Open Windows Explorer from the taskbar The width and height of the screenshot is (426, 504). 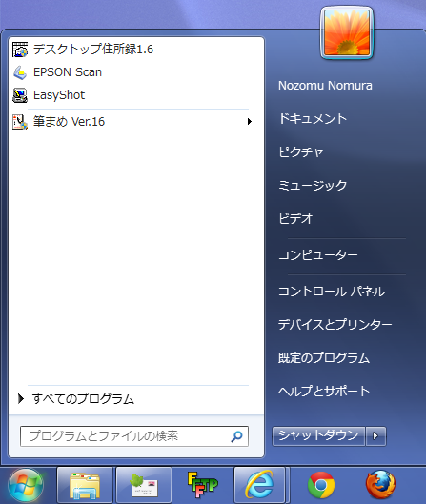point(85,486)
